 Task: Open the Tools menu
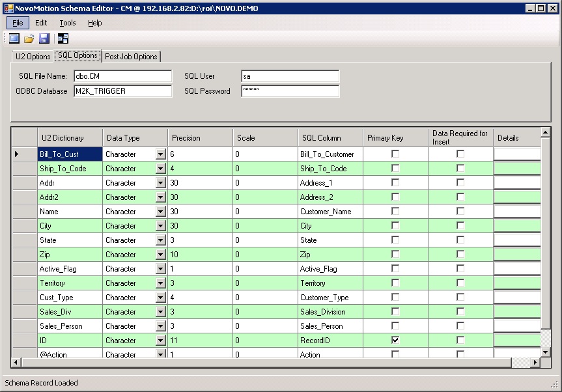(68, 23)
